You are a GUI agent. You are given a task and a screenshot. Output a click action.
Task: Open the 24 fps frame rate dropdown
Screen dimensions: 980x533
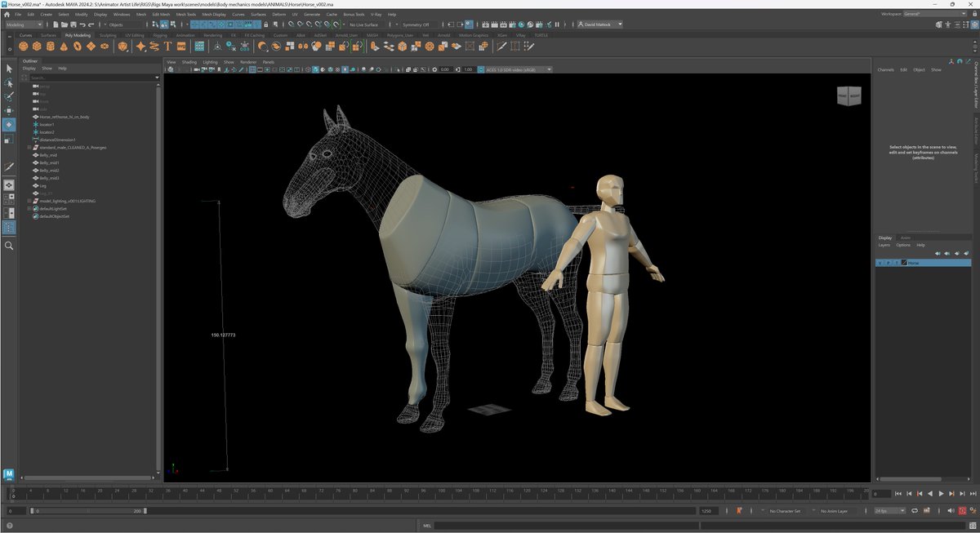[x=891, y=511]
